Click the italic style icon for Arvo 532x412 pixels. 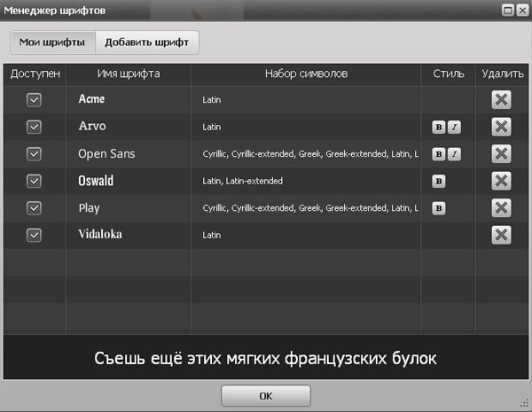pyautogui.click(x=454, y=128)
